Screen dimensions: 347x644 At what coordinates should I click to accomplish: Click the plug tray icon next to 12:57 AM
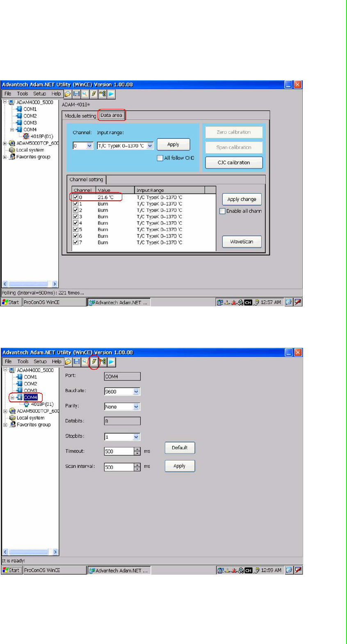coord(256,302)
